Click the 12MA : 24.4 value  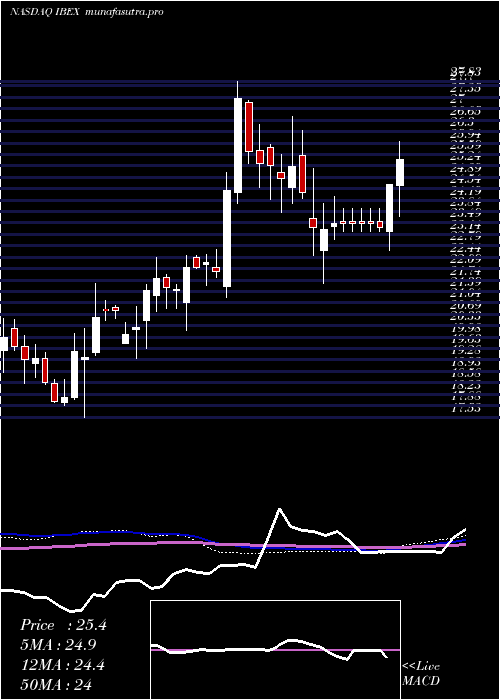pos(62,665)
